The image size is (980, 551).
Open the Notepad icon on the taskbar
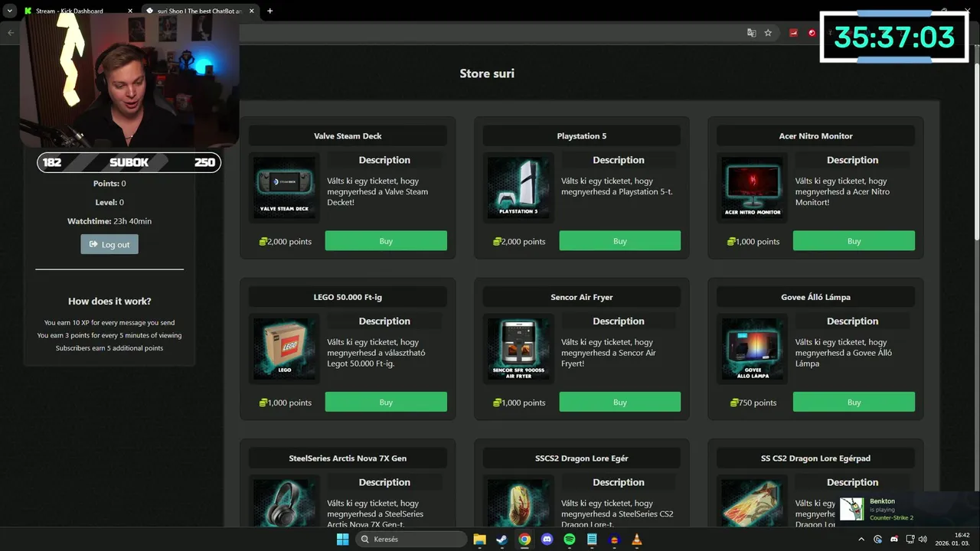click(x=592, y=539)
